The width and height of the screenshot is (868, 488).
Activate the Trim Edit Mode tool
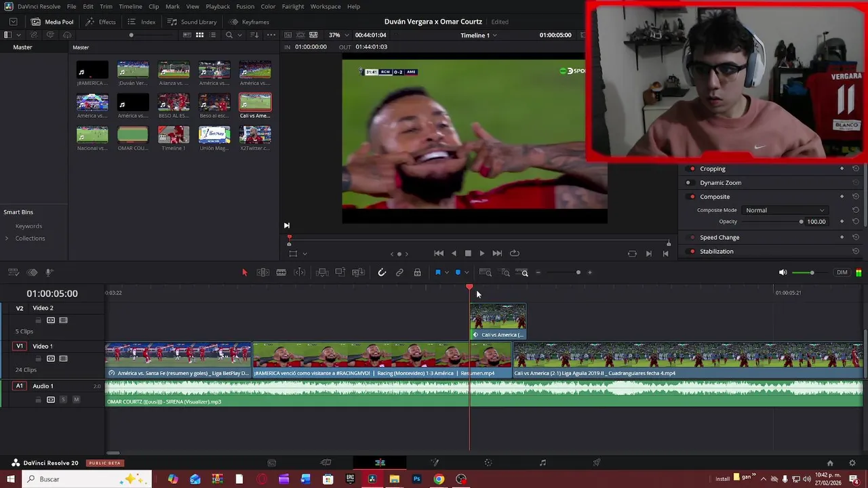click(x=263, y=272)
